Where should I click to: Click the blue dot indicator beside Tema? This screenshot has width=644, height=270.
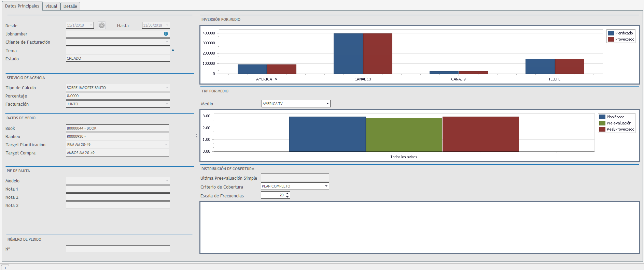[x=173, y=50]
